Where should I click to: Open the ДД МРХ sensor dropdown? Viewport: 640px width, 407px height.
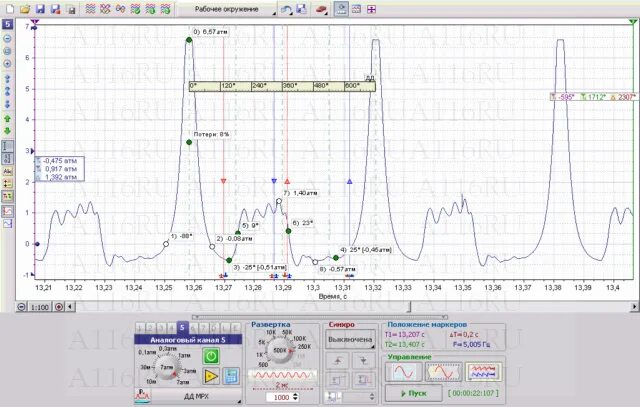click(x=196, y=396)
